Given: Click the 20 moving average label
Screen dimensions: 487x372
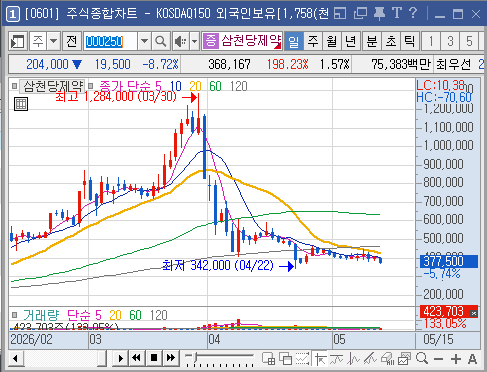Looking at the screenshot, I should (195, 86).
